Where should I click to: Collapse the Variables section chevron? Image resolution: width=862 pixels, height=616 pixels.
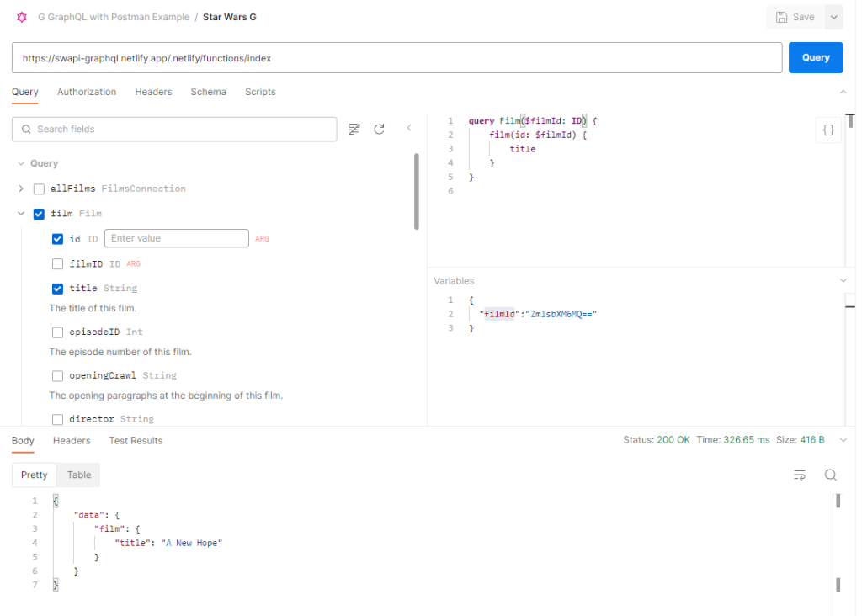(844, 280)
